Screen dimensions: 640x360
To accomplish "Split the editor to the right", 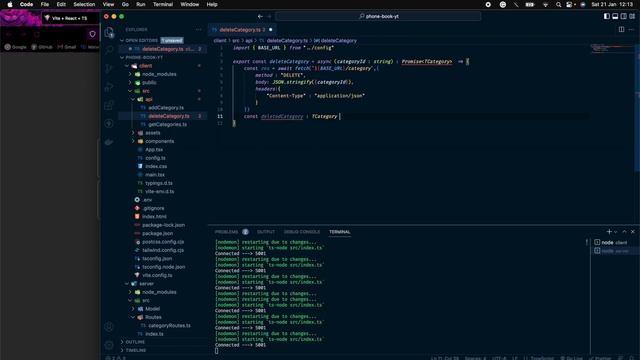I will pos(621,29).
